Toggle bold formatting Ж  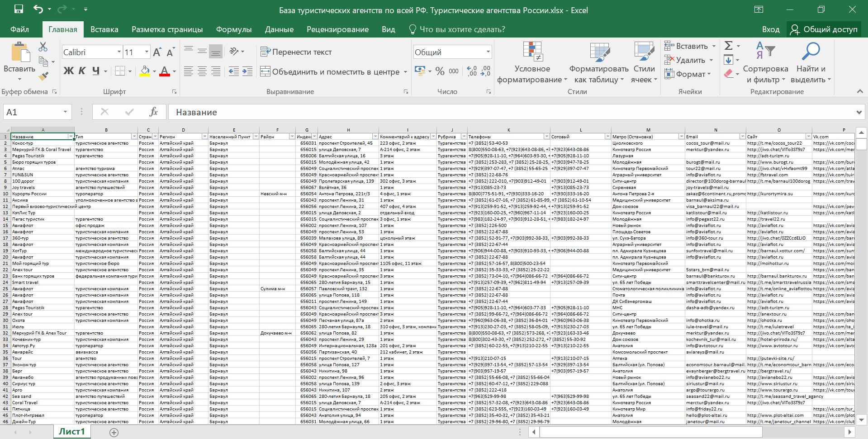(68, 71)
